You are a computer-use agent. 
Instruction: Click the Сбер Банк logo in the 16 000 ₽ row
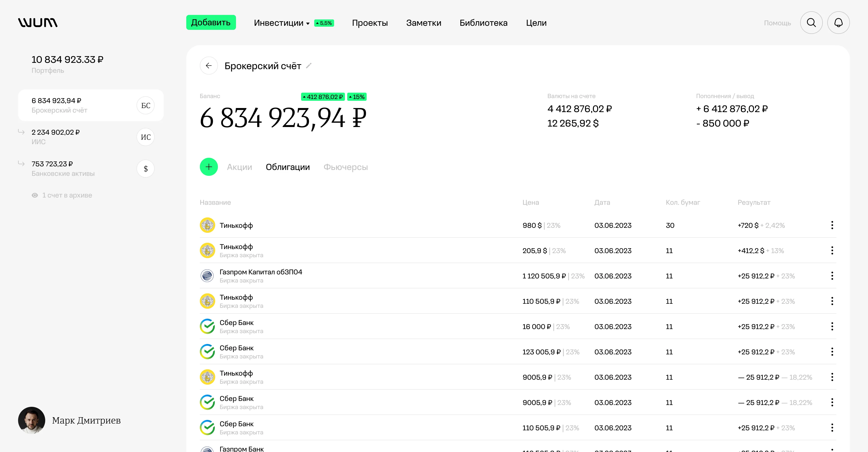[x=207, y=326]
